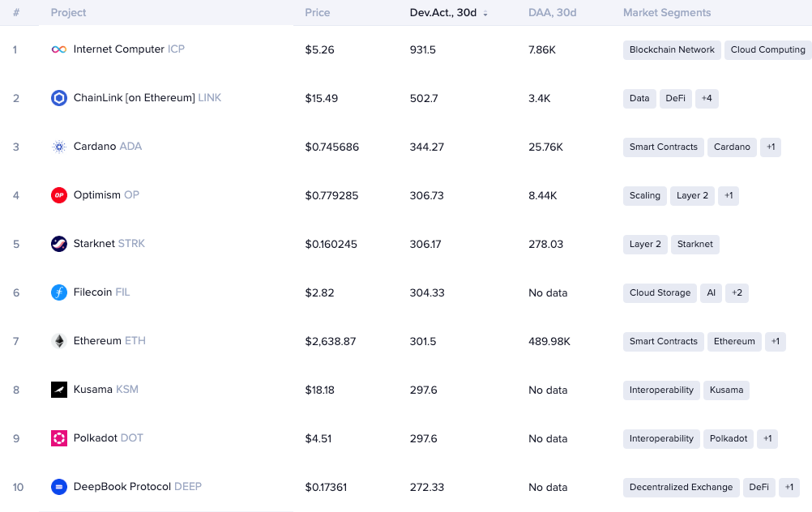The height and width of the screenshot is (512, 812).
Task: Select Layer 2 tag in Optimism row
Action: pyautogui.click(x=692, y=196)
